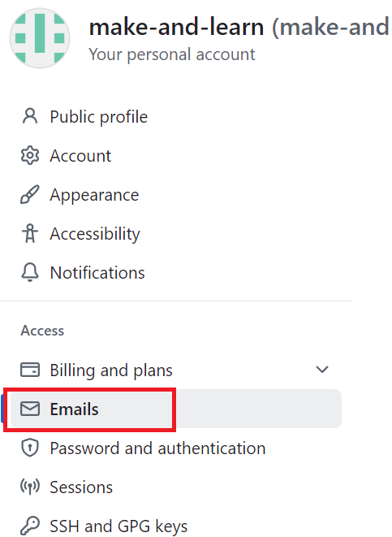Click the make-and-learn username link
The height and width of the screenshot is (537, 392).
pyautogui.click(x=176, y=27)
